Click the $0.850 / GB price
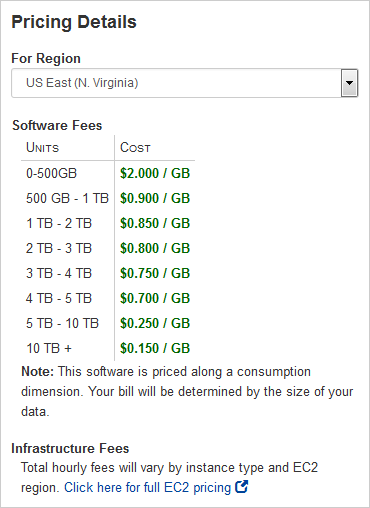 pyautogui.click(x=155, y=223)
